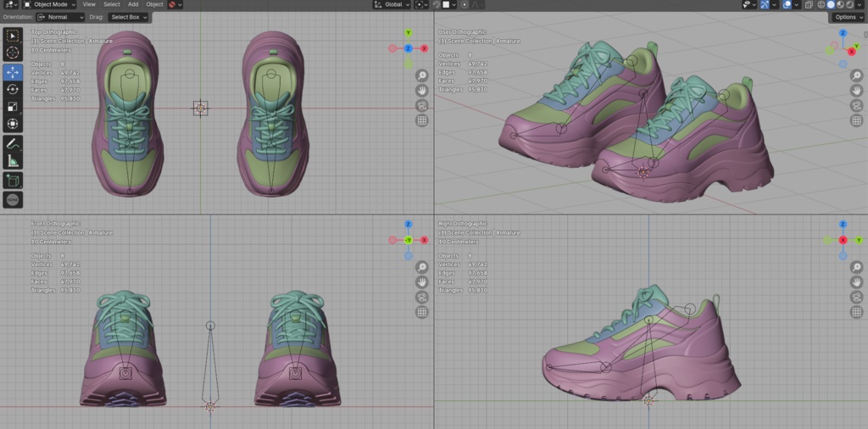Click red X axis on Top view gizmo
This screenshot has width=868, height=429.
point(424,48)
